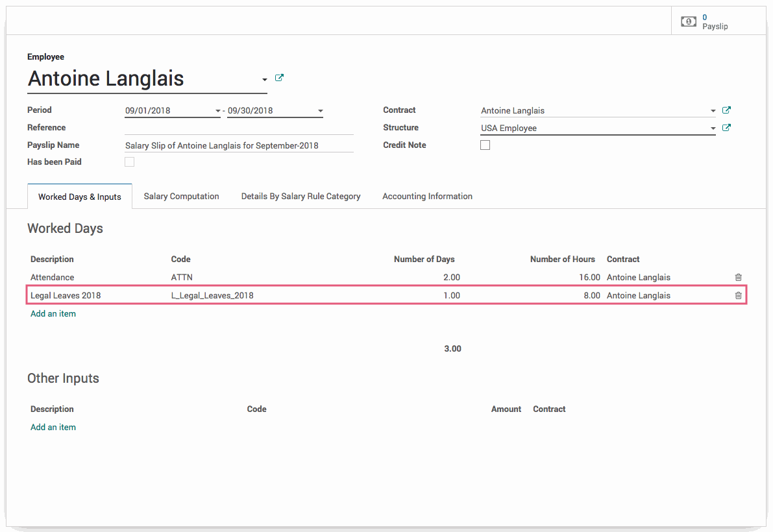Click the Contract cell in Attendance row

(x=639, y=277)
